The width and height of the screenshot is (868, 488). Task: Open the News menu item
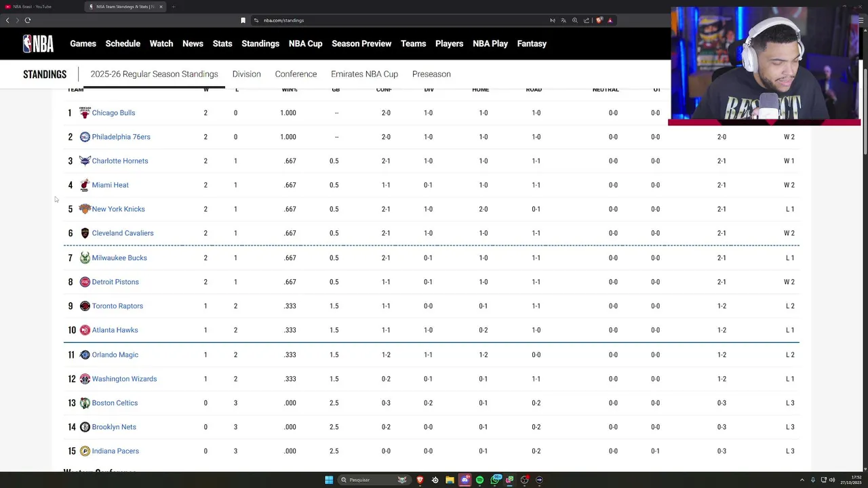193,43
